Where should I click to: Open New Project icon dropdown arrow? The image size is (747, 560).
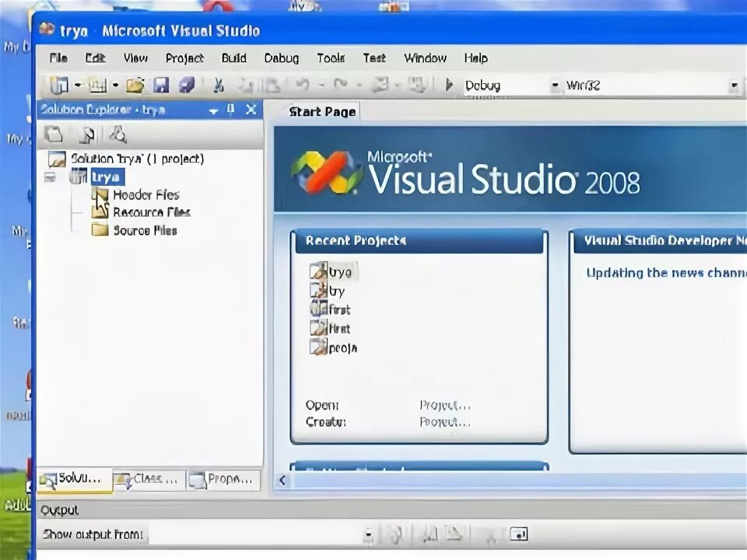(x=78, y=86)
